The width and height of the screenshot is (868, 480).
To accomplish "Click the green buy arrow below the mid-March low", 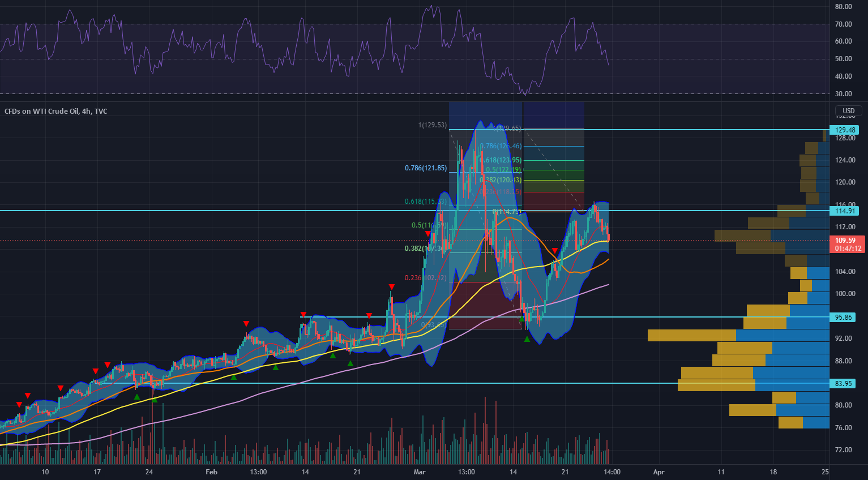I will [527, 339].
